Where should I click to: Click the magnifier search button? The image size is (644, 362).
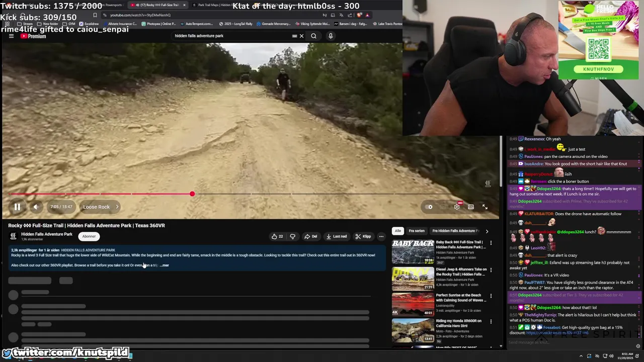pos(313,36)
